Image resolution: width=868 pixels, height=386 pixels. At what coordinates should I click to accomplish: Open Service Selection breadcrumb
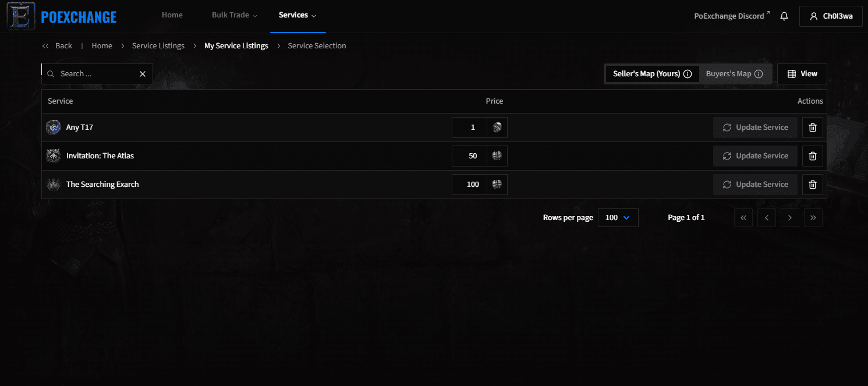click(317, 46)
